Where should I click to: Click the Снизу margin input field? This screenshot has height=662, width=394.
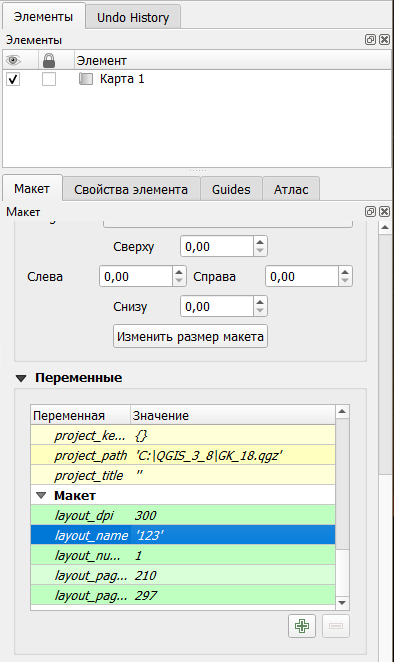click(217, 307)
